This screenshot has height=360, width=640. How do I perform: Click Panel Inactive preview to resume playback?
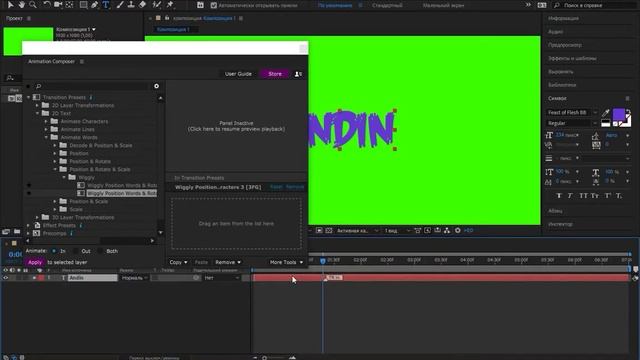[236, 126]
